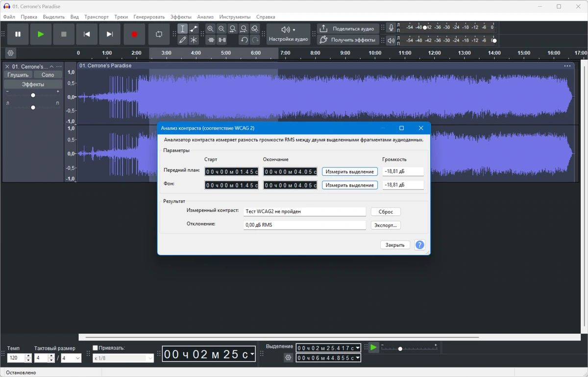
Task: Open the Треки menu
Action: pyautogui.click(x=121, y=17)
